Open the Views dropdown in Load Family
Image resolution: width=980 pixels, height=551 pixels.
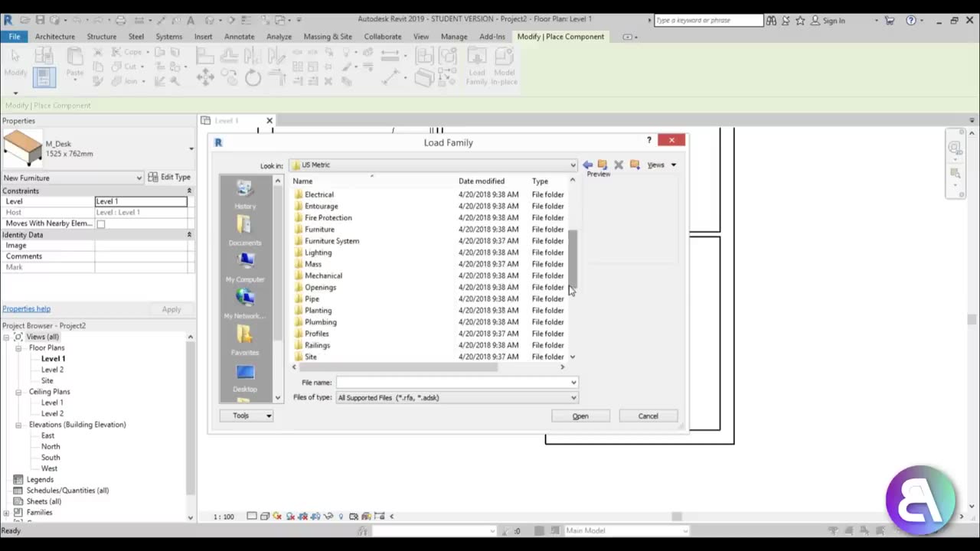click(662, 165)
